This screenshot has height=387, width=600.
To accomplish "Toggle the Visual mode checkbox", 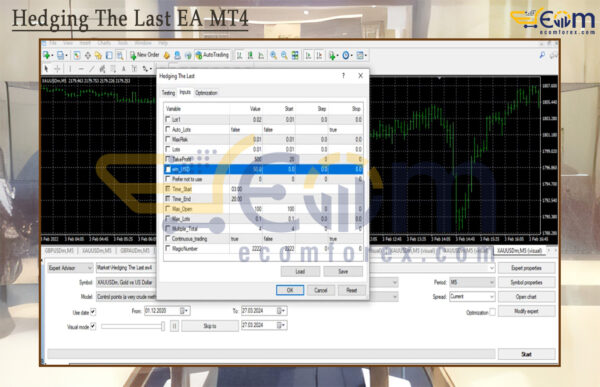I will tap(93, 326).
